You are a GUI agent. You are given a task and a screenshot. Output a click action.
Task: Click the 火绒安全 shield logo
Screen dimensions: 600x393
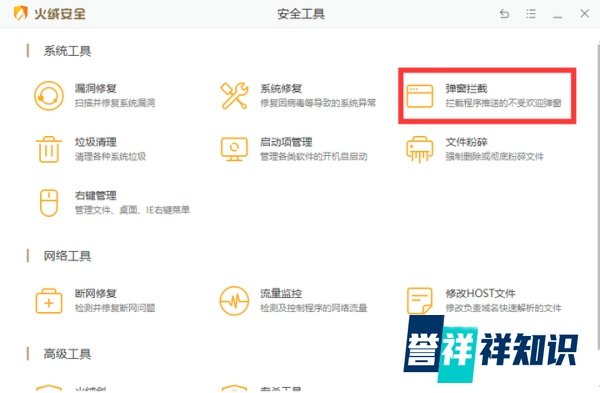20,13
